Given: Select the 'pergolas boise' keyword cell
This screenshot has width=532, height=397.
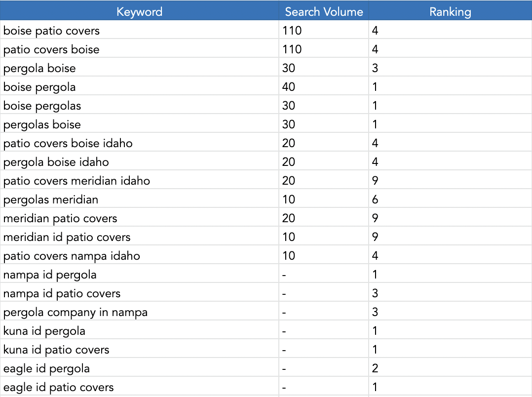Looking at the screenshot, I should [x=139, y=124].
